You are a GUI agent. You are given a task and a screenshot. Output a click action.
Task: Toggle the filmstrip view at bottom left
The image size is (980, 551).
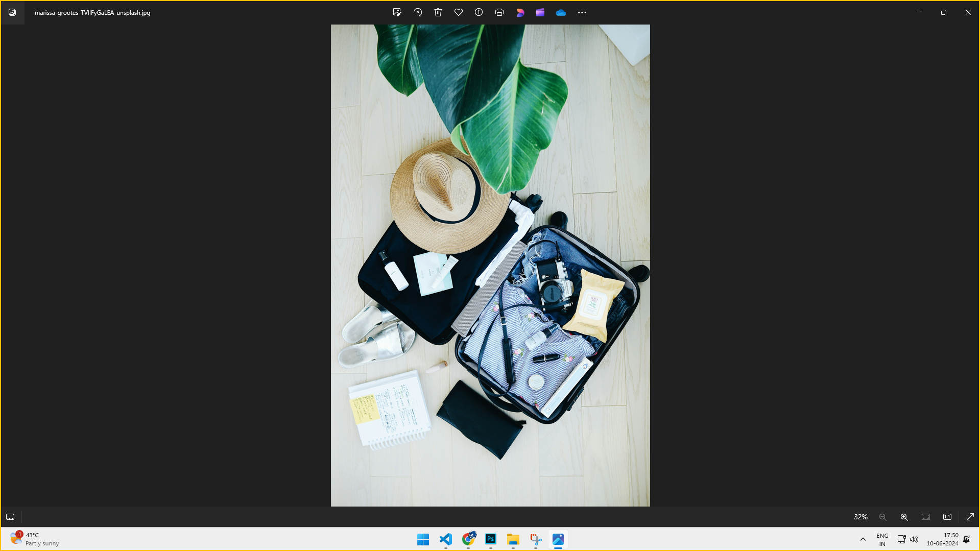click(x=10, y=517)
